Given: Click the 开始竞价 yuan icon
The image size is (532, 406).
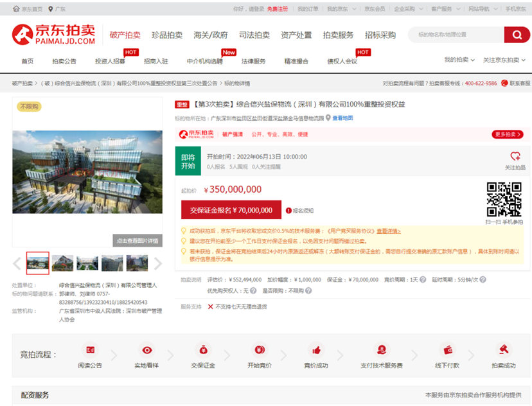Looking at the screenshot, I should (260, 349).
